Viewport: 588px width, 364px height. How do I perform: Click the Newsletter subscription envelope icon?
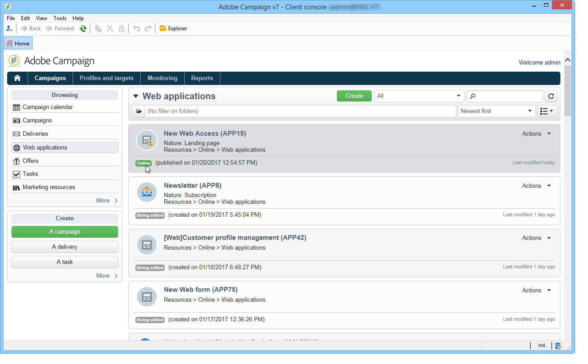(147, 193)
